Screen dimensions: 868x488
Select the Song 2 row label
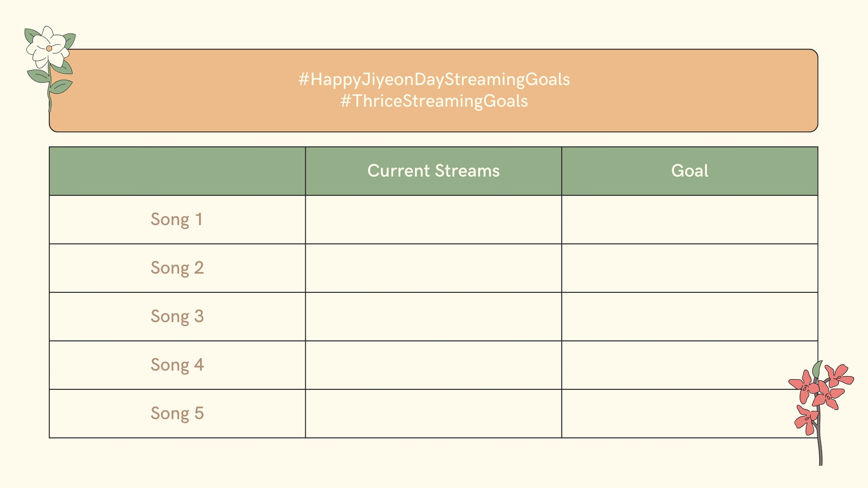tap(177, 268)
